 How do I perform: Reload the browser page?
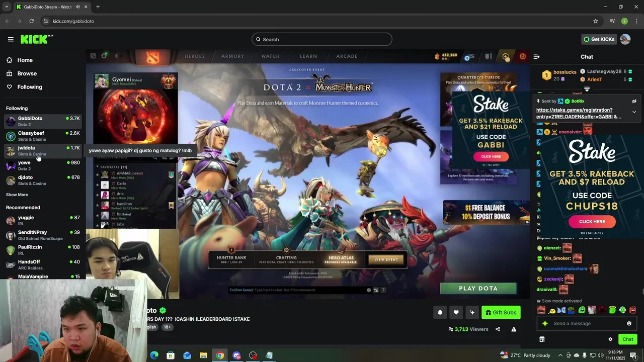31,21
